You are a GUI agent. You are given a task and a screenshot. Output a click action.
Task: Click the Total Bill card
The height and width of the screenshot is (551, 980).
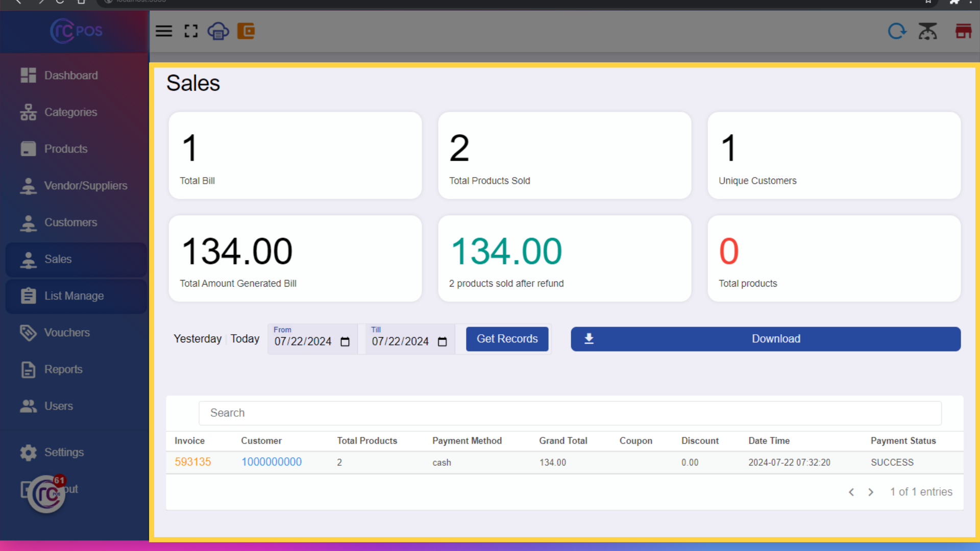[295, 156]
